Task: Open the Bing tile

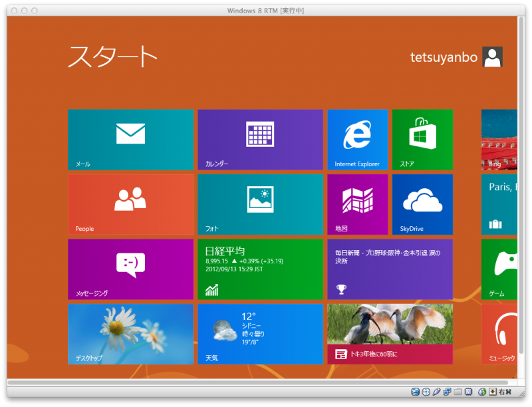Action: (499, 140)
